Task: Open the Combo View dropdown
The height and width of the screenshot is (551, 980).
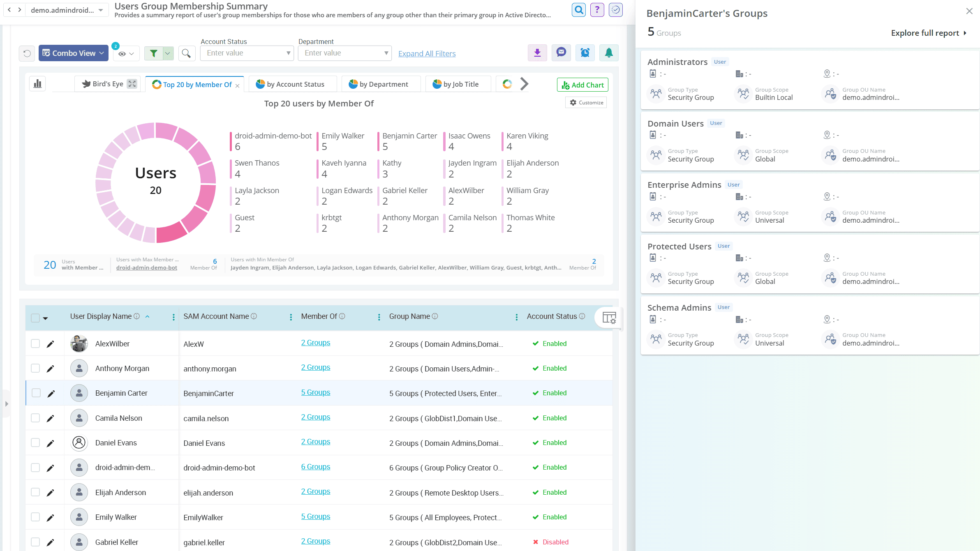Action: [73, 53]
